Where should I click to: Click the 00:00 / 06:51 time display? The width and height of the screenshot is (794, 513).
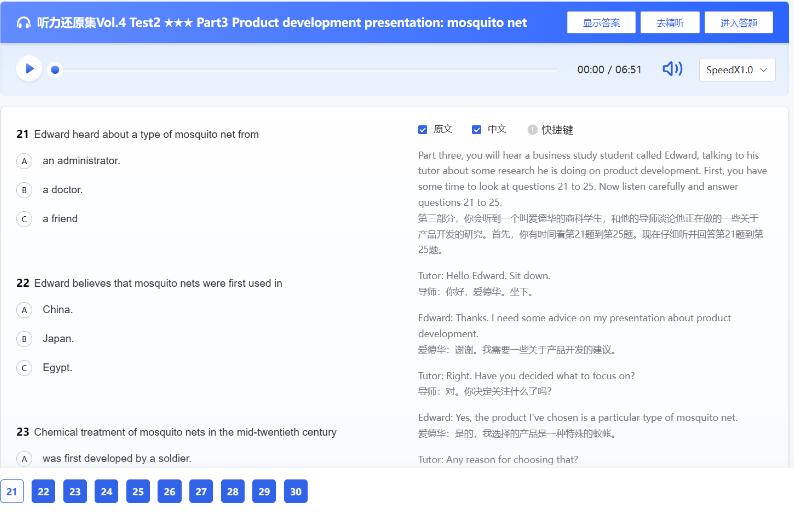click(609, 69)
